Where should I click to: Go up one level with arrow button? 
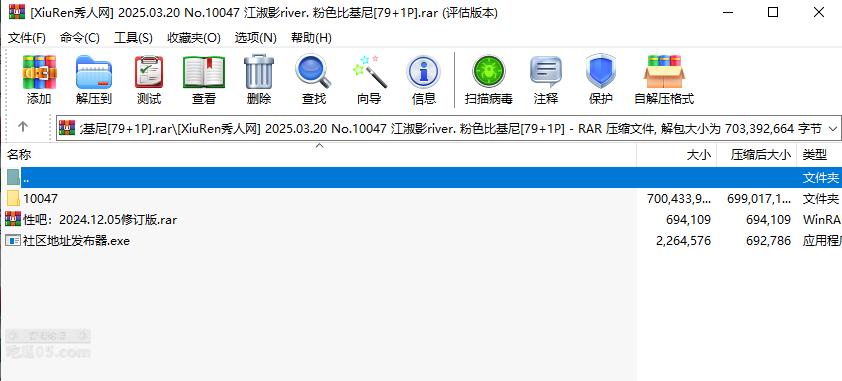coord(23,127)
